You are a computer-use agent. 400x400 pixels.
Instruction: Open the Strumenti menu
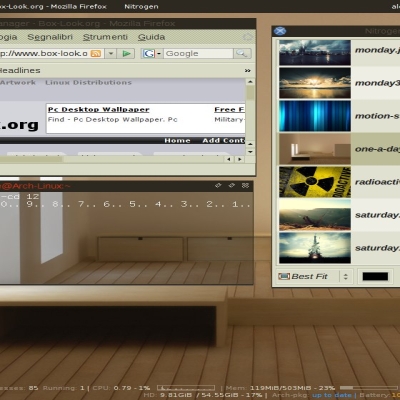click(105, 37)
